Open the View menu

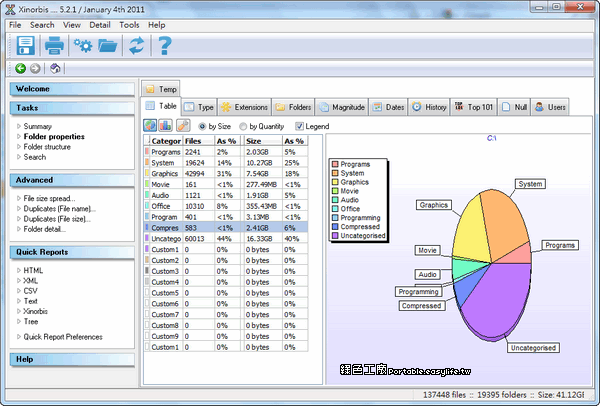point(72,25)
